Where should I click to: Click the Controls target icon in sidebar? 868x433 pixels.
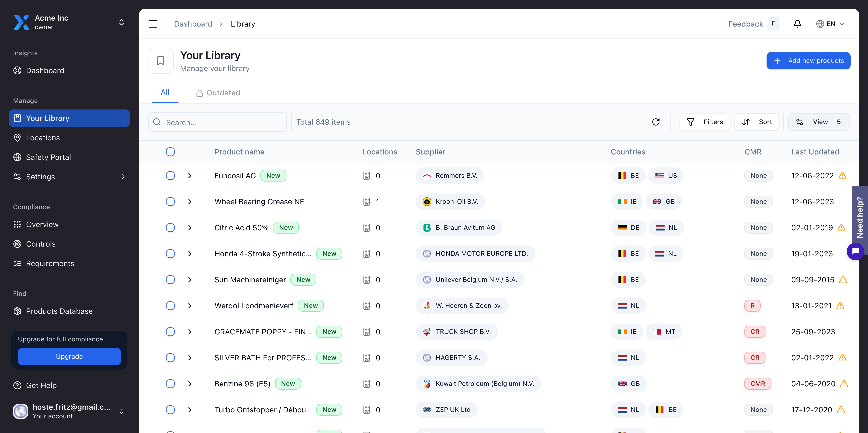[x=17, y=244]
